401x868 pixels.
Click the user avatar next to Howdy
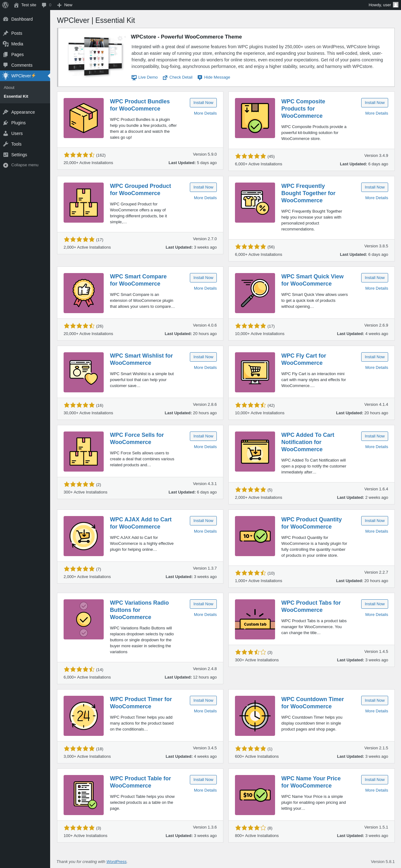396,5
